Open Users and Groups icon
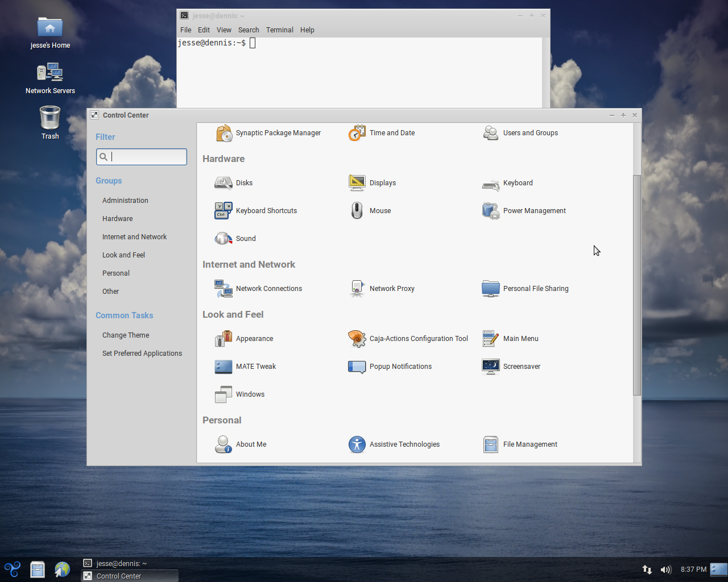Screen dimensions: 728x582 (x=491, y=133)
